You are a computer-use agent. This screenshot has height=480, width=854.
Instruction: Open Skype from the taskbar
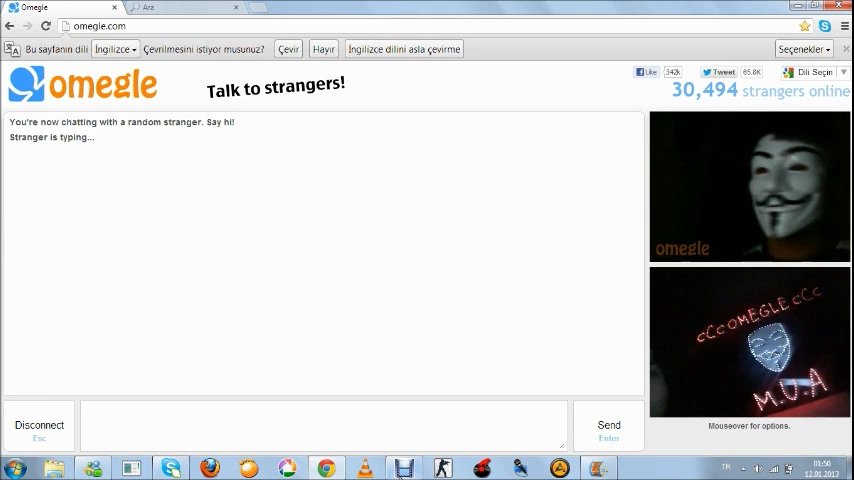click(x=170, y=468)
